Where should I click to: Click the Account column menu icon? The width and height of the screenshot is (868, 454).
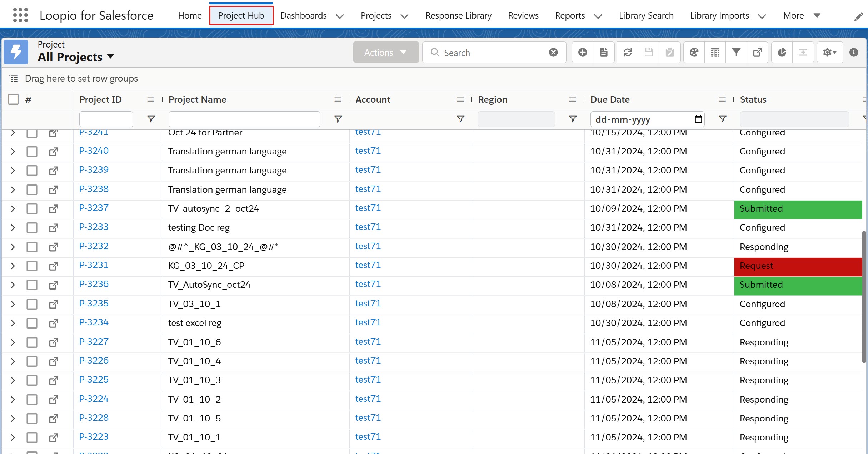pos(460,99)
